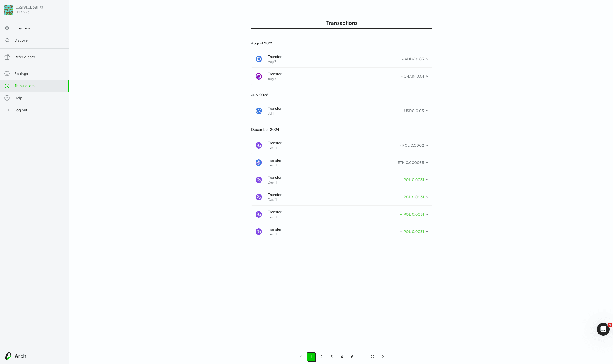Open the chat support bubble
The width and height of the screenshot is (613, 364).
pos(603,329)
